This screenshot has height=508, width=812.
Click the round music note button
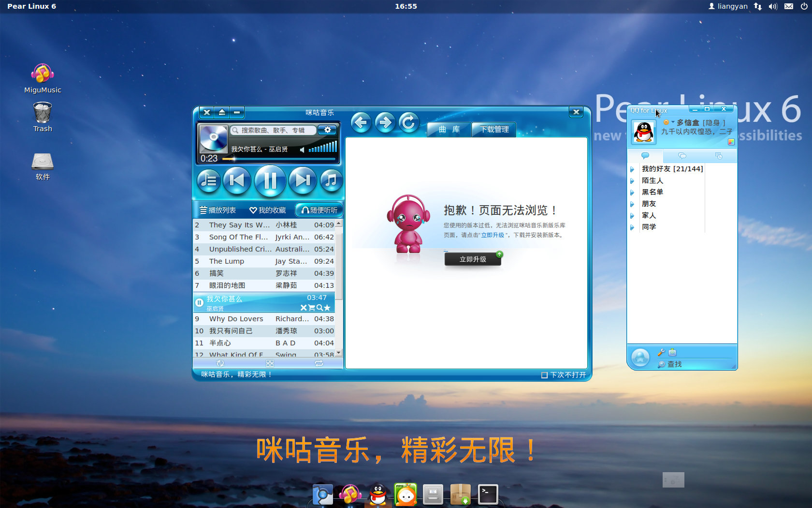[331, 180]
